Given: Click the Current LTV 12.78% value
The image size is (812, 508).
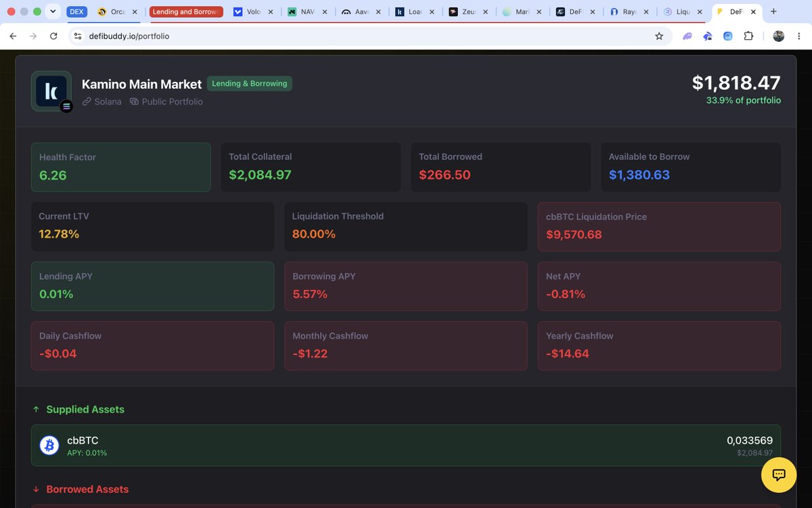Looking at the screenshot, I should pos(59,234).
